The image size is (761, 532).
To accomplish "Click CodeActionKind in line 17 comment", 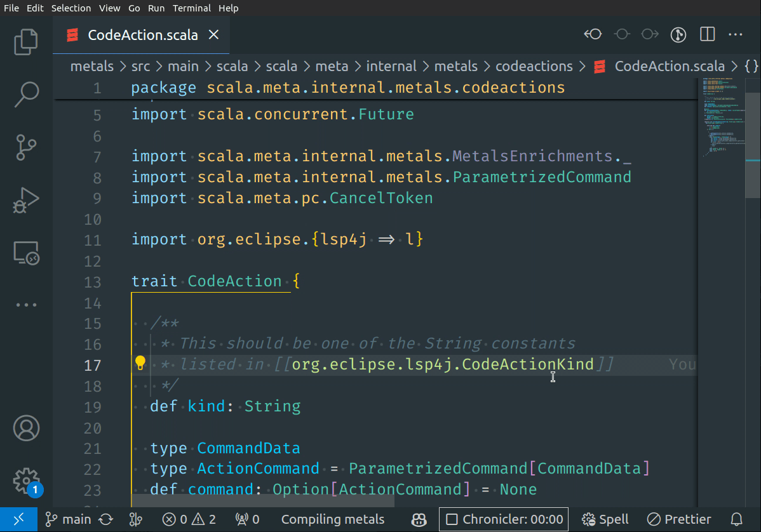I will [x=528, y=364].
